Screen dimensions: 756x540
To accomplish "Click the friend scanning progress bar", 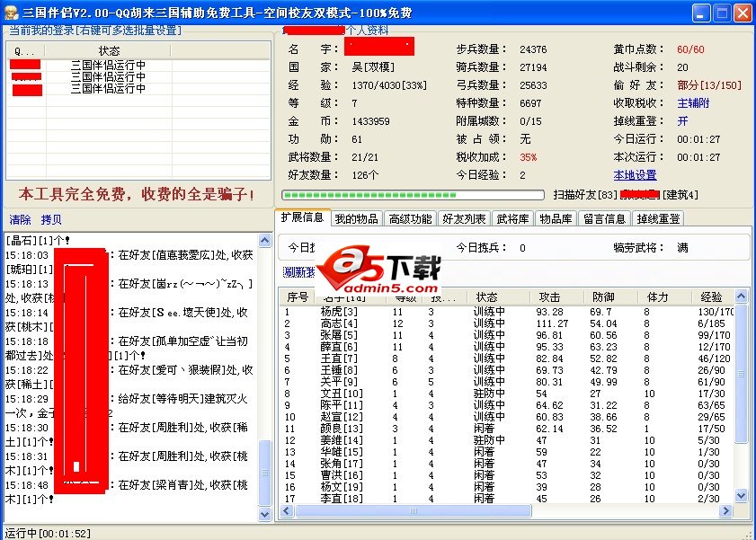I will coord(413,195).
